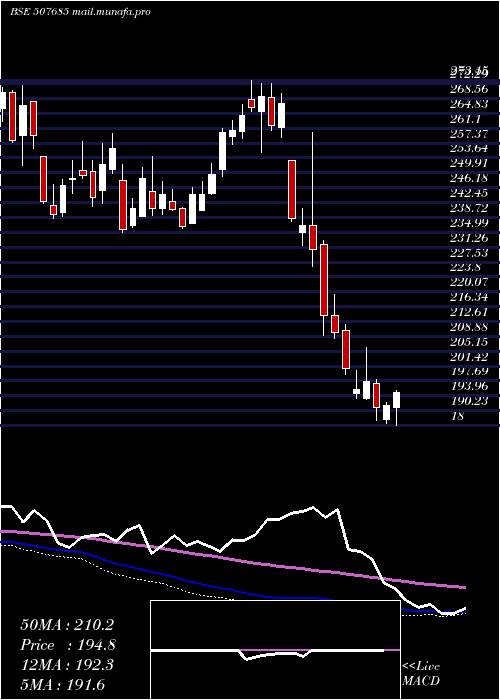Screen dimensions: 500x700
Task: Click the 257.37 price level label
Action: (x=468, y=134)
